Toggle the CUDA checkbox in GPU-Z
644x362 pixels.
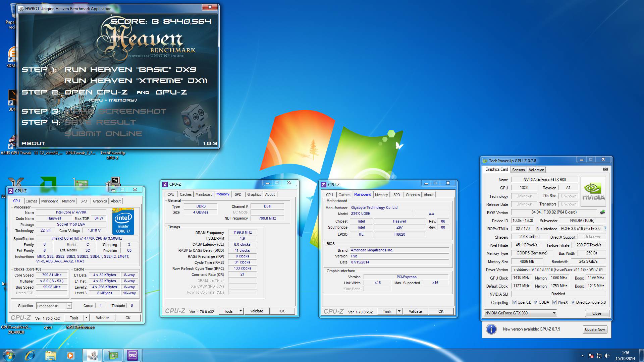[x=536, y=302]
